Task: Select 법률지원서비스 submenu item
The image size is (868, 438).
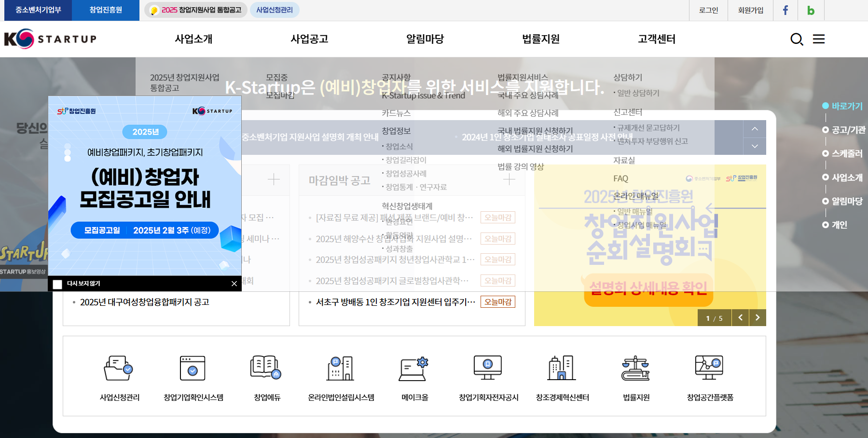Action: tap(523, 77)
